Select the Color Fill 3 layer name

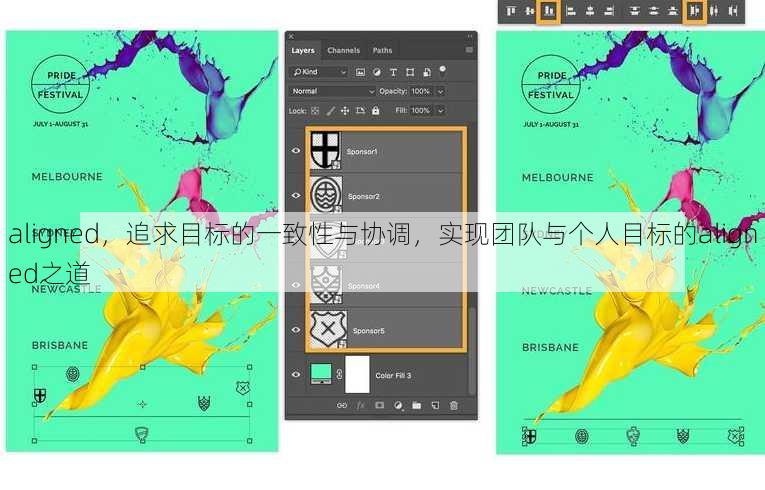pyautogui.click(x=393, y=376)
